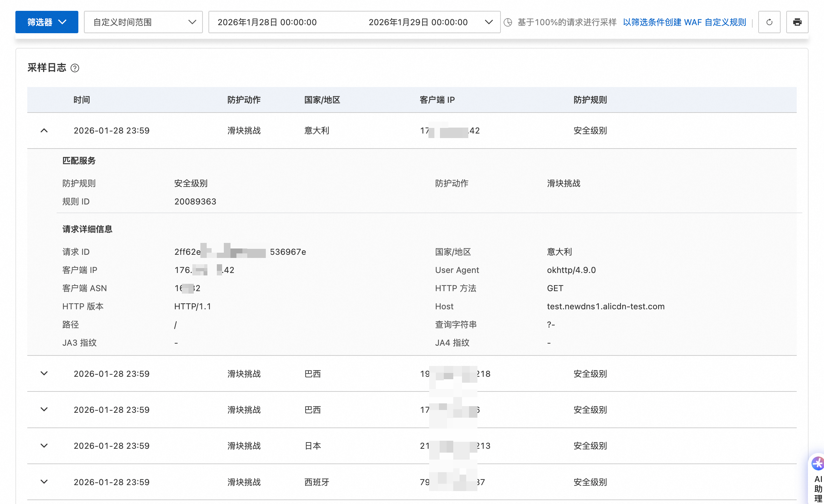Click the 防护动作 column header

coord(244,100)
